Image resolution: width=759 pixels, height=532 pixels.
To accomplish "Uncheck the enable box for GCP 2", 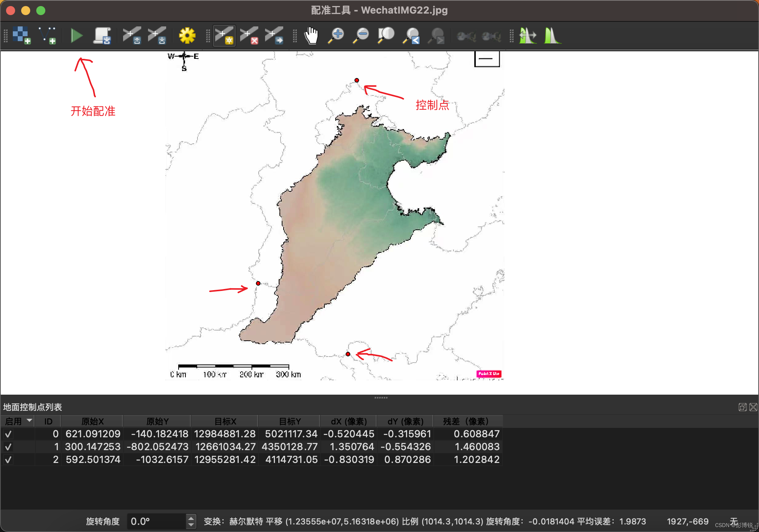I will (x=8, y=460).
